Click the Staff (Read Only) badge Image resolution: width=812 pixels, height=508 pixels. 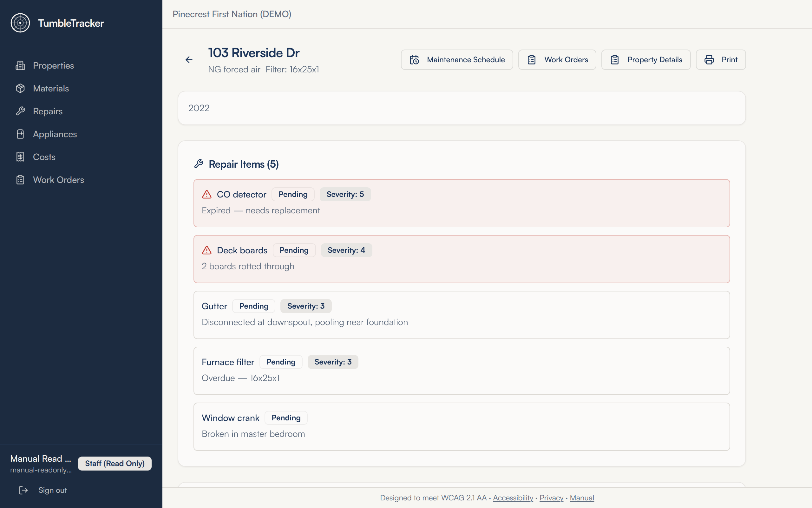click(x=115, y=464)
